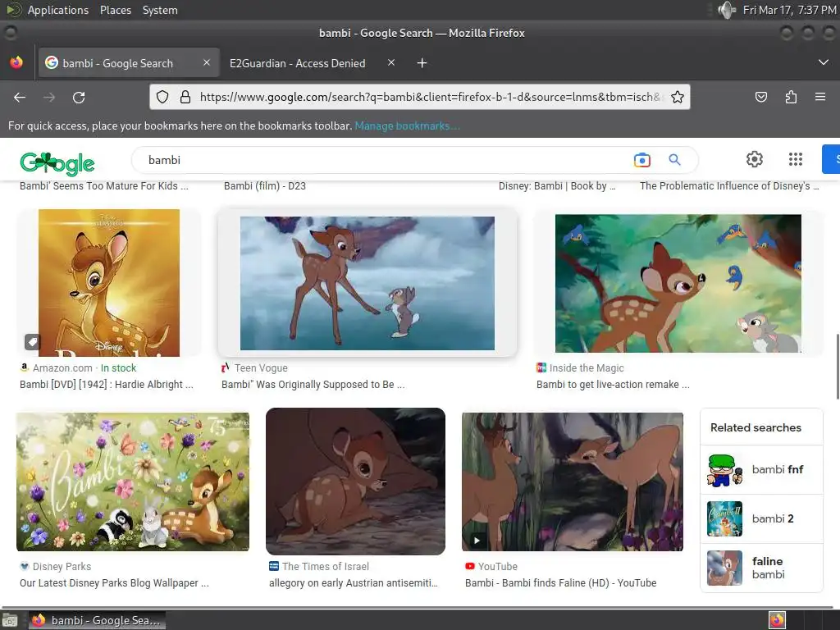This screenshot has height=630, width=840.
Task: Open the Places menu
Action: pos(115,10)
